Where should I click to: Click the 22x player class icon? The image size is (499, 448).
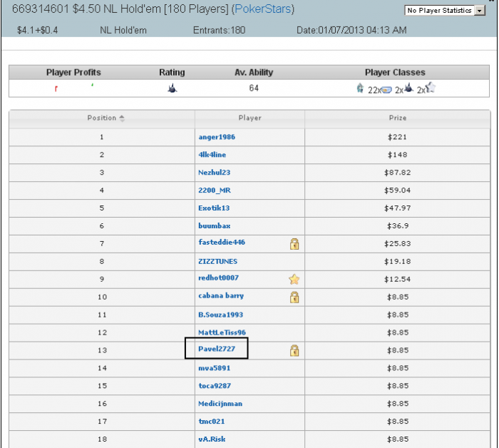pyautogui.click(x=360, y=88)
